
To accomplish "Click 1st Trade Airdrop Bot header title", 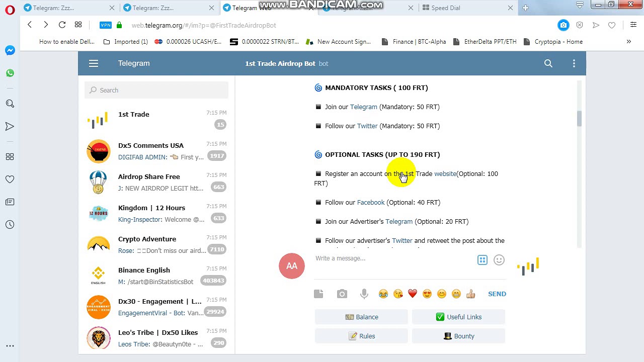I will pyautogui.click(x=280, y=63).
